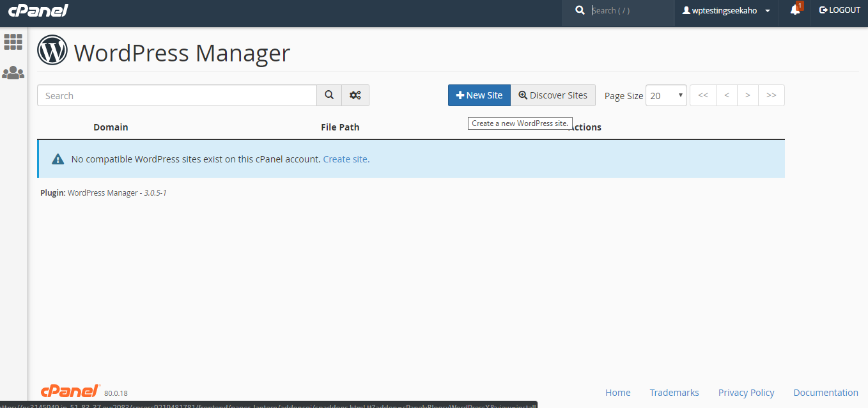The width and height of the screenshot is (868, 408).
Task: Click the New Site button
Action: click(479, 95)
